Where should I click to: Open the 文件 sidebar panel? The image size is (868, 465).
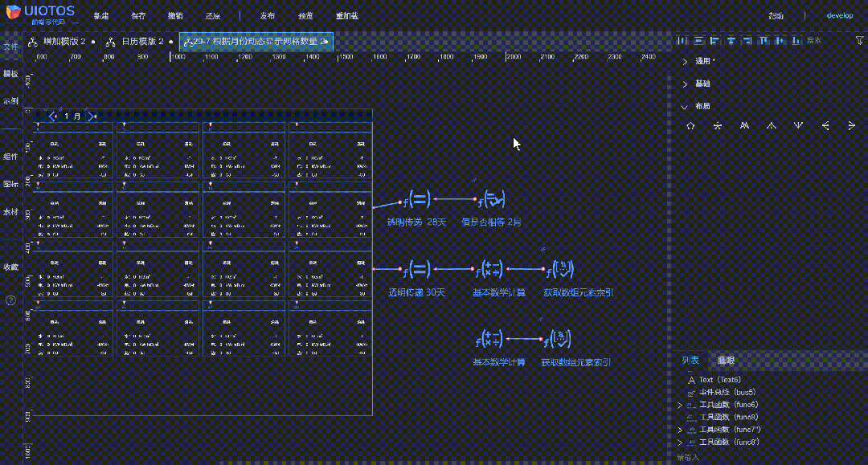(x=10, y=47)
